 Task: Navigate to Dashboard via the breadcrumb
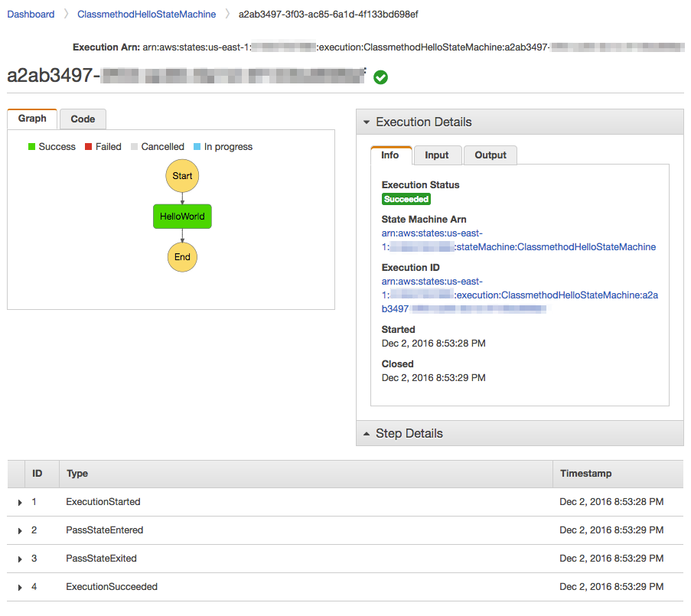31,14
